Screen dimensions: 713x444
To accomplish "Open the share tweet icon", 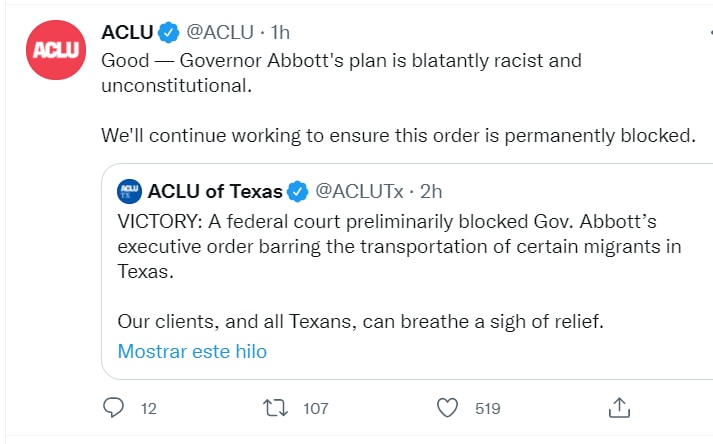I will [619, 407].
